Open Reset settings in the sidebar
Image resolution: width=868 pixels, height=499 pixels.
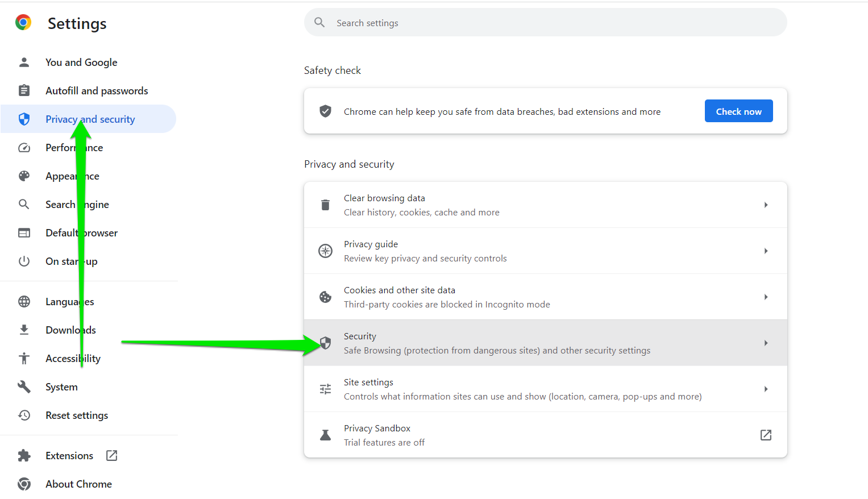click(77, 415)
